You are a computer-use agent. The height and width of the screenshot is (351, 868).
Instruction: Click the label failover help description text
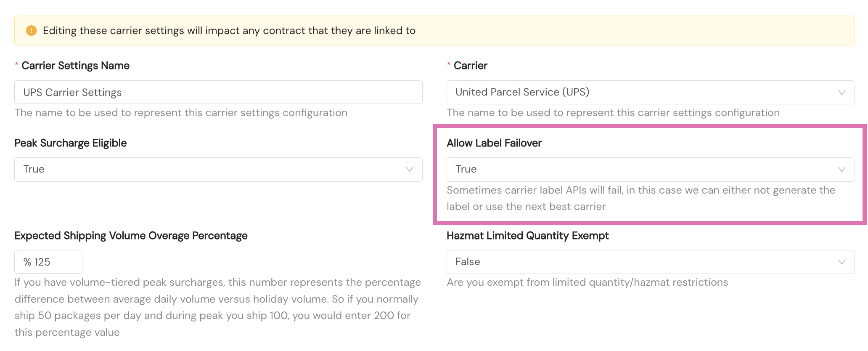[641, 198]
